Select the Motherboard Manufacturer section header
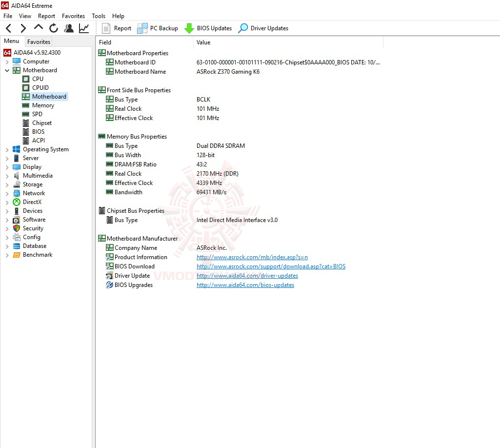 tap(142, 239)
